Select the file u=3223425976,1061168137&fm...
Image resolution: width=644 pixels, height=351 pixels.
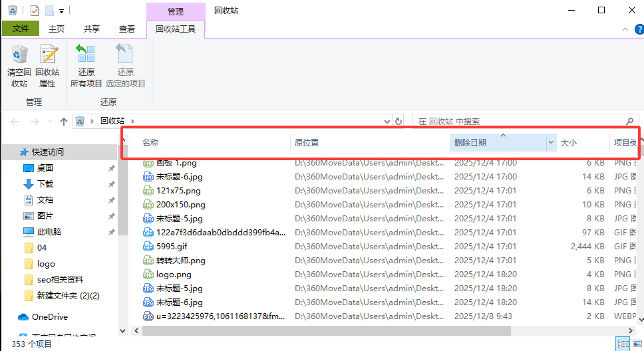coord(220,316)
